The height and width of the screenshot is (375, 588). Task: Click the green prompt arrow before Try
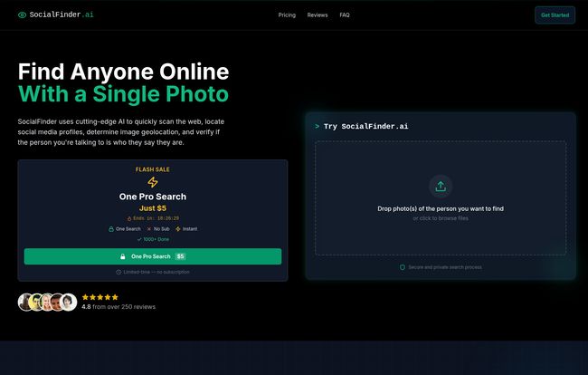click(318, 126)
